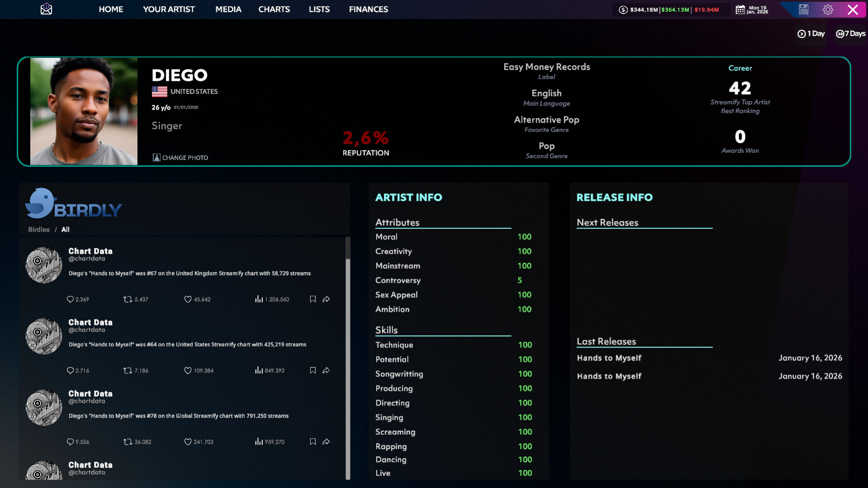Image resolution: width=868 pixels, height=488 pixels.
Task: Click the CHANGE PHOTO button
Action: coord(180,158)
